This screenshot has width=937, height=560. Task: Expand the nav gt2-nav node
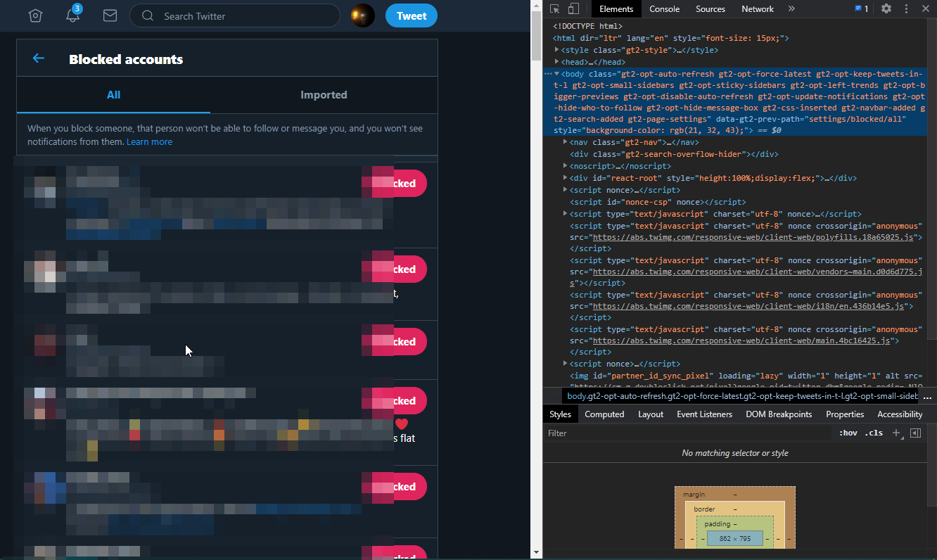pos(566,142)
